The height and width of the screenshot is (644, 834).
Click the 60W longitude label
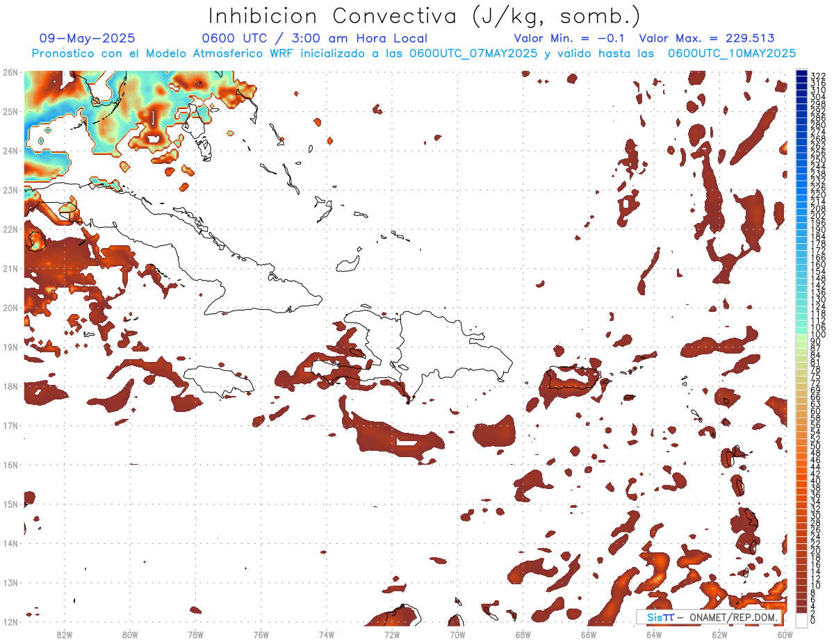[785, 634]
